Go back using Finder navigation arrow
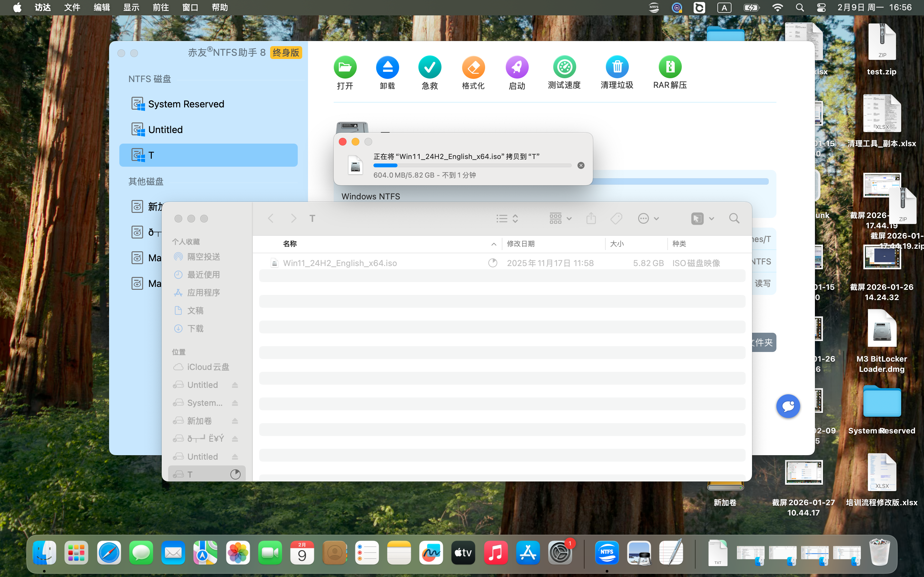The image size is (924, 577). 271,218
